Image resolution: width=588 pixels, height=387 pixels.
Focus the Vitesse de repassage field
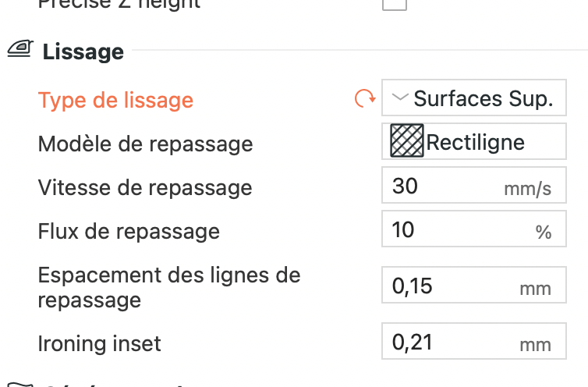[x=437, y=186]
